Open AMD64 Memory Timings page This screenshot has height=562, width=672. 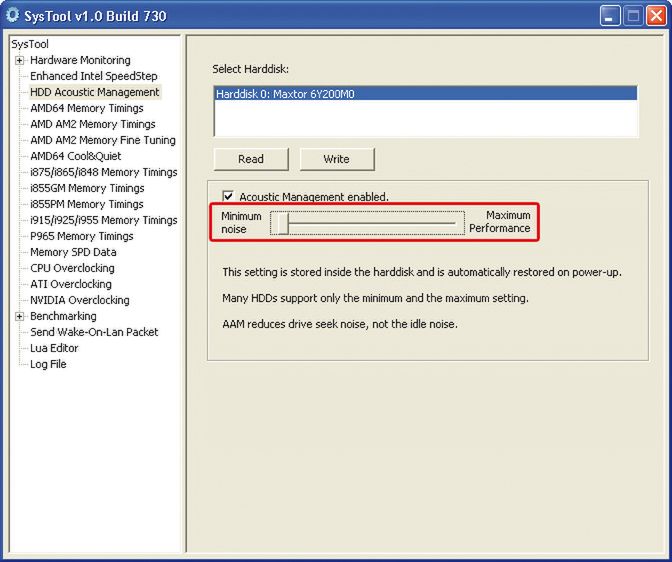(x=87, y=108)
